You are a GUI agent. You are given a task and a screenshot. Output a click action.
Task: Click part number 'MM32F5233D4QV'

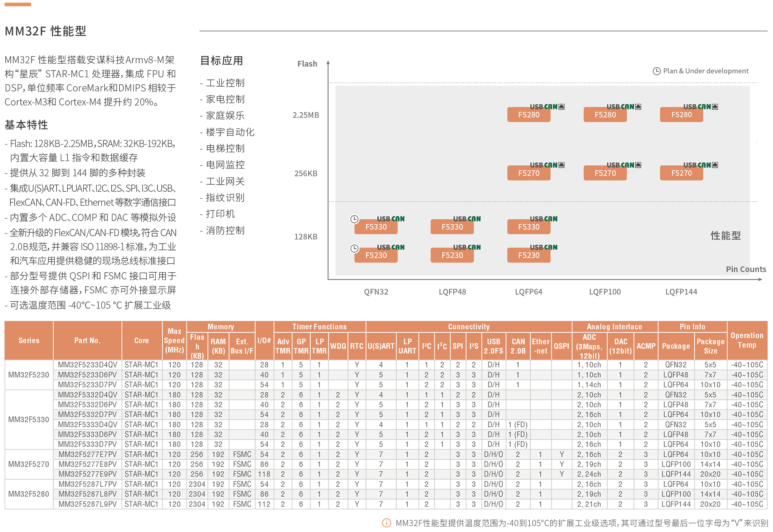click(87, 365)
